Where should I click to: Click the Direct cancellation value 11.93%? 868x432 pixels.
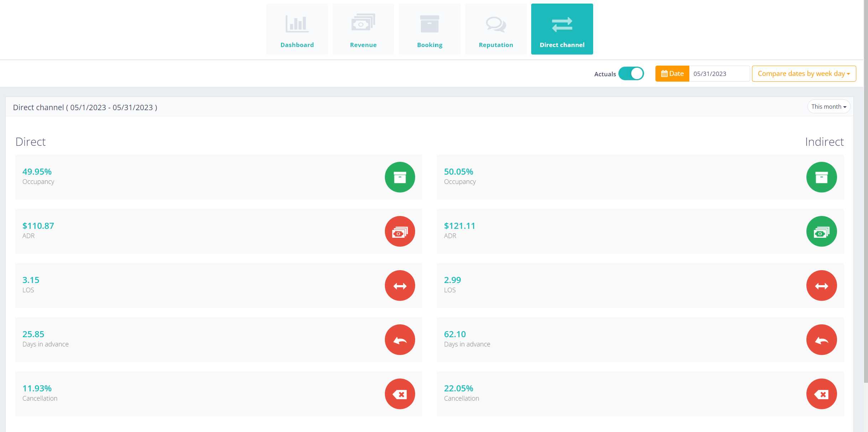tap(37, 388)
